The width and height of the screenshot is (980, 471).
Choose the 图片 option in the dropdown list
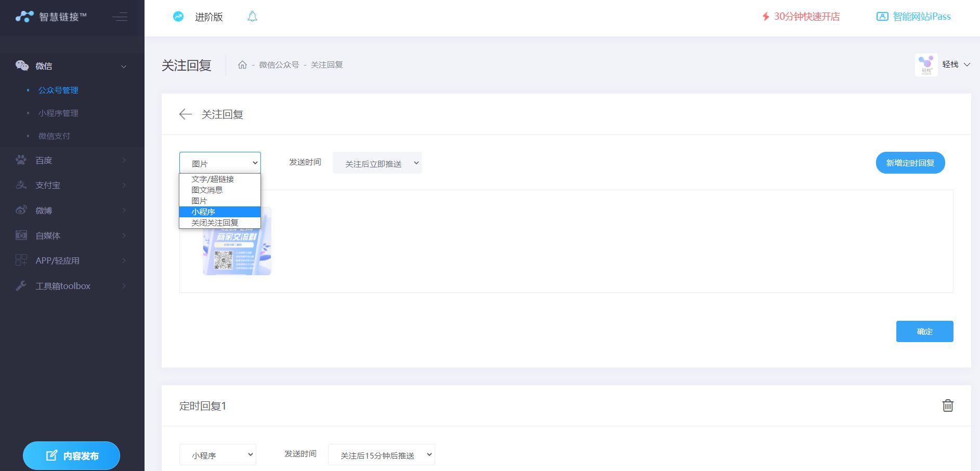click(220, 201)
